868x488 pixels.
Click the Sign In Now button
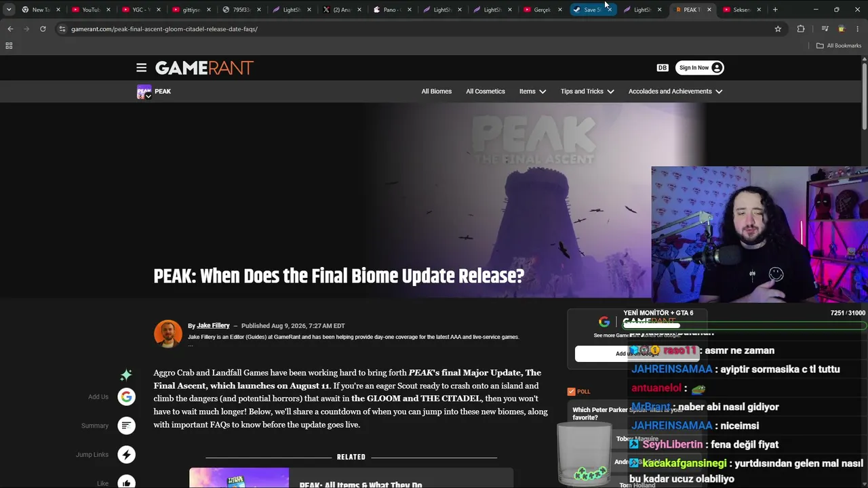tap(700, 68)
